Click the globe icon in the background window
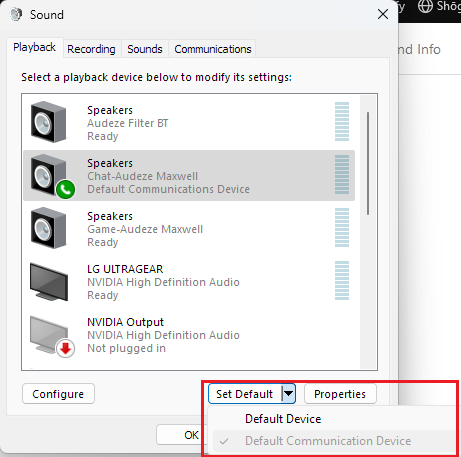461x457 pixels. (425, 6)
